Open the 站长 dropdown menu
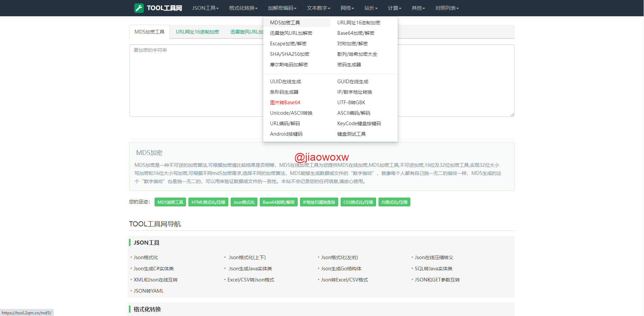Image resolution: width=644 pixels, height=316 pixels. coord(371,8)
